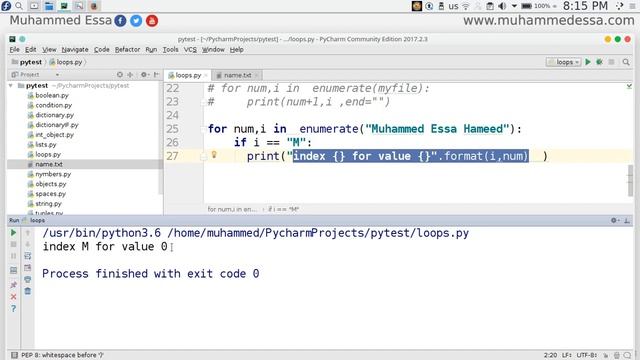The height and width of the screenshot is (360, 640).
Task: Click the intention lightbulb on line 27
Action: pyautogui.click(x=214, y=154)
